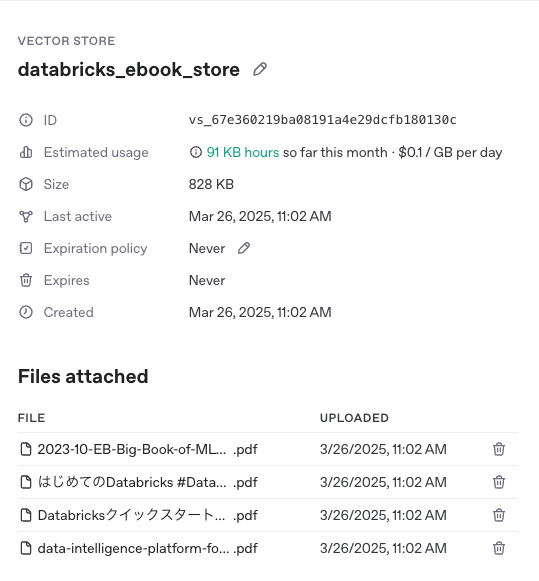Edit the databricks_ebook_store name with pencil icon

coord(260,69)
